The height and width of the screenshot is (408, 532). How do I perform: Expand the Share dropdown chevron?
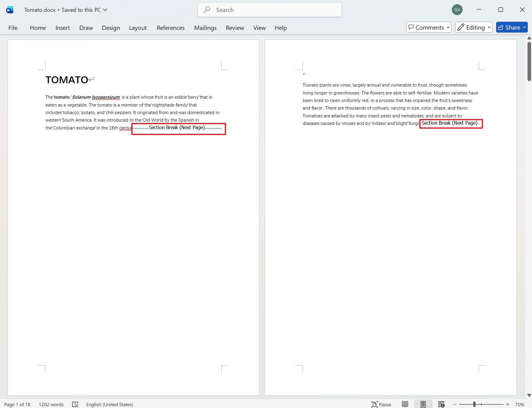coord(524,27)
